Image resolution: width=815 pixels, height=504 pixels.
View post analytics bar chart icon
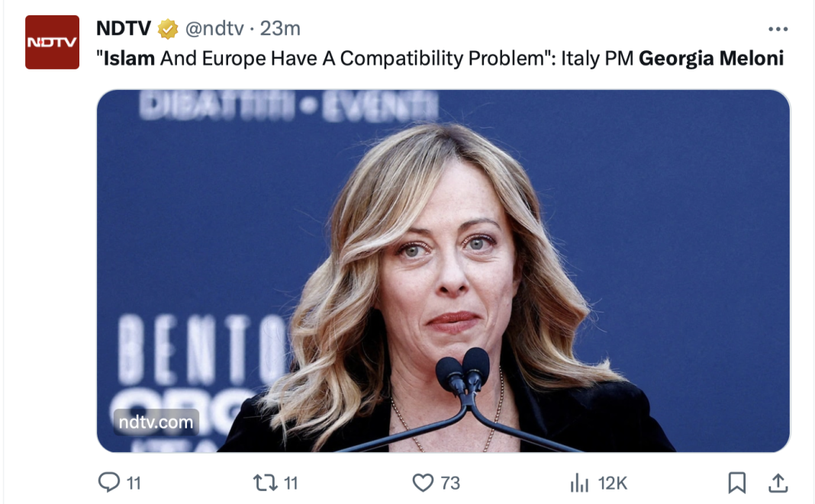[580, 482]
